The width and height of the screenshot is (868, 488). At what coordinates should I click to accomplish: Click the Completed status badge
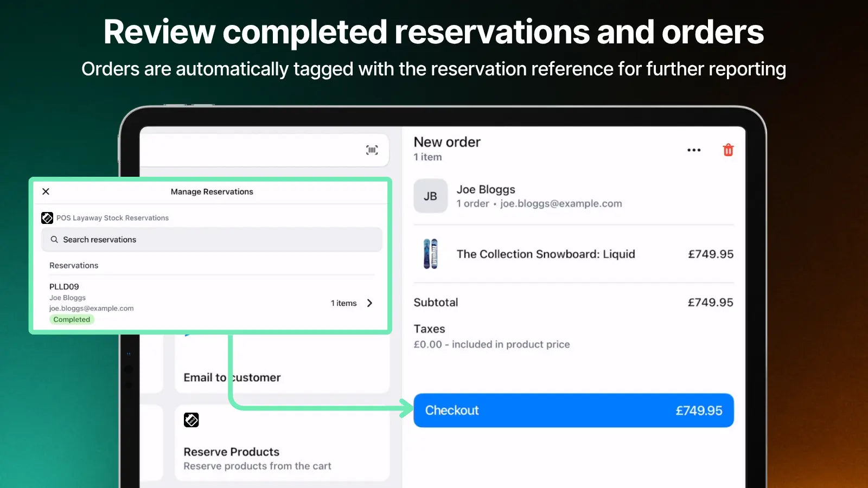(x=72, y=319)
